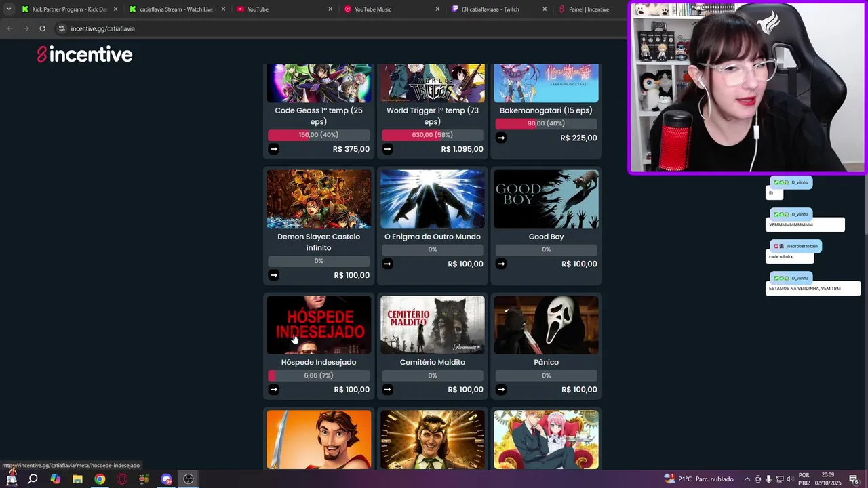
Task: Open the volume control in system tray
Action: pyautogui.click(x=790, y=479)
